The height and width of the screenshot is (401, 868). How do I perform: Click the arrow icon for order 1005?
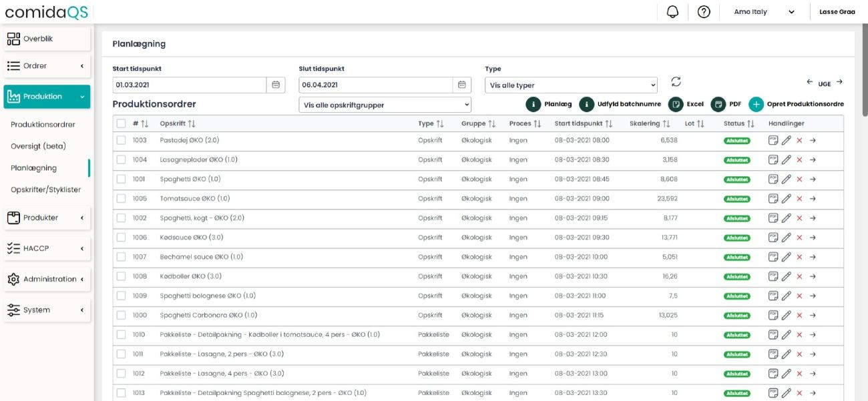813,199
